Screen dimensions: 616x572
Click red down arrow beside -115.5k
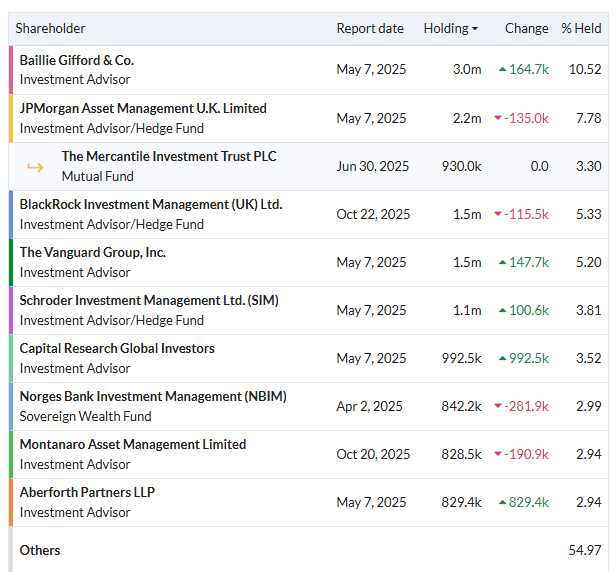click(498, 214)
